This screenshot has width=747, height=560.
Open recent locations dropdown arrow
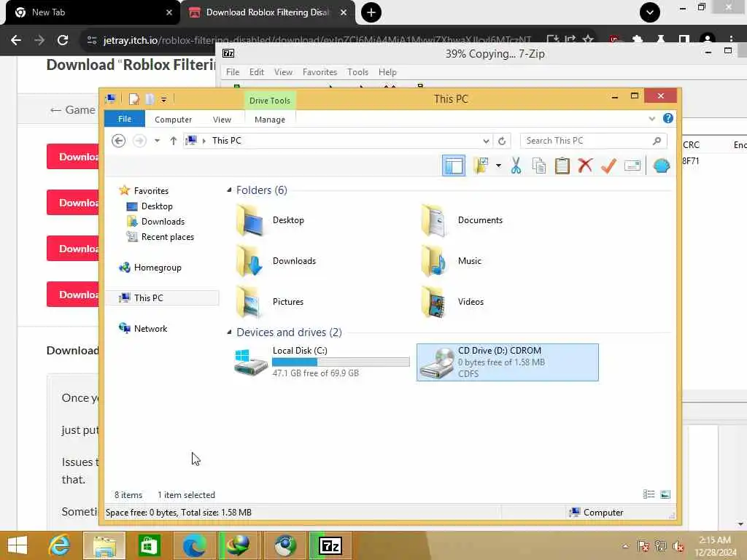(157, 141)
